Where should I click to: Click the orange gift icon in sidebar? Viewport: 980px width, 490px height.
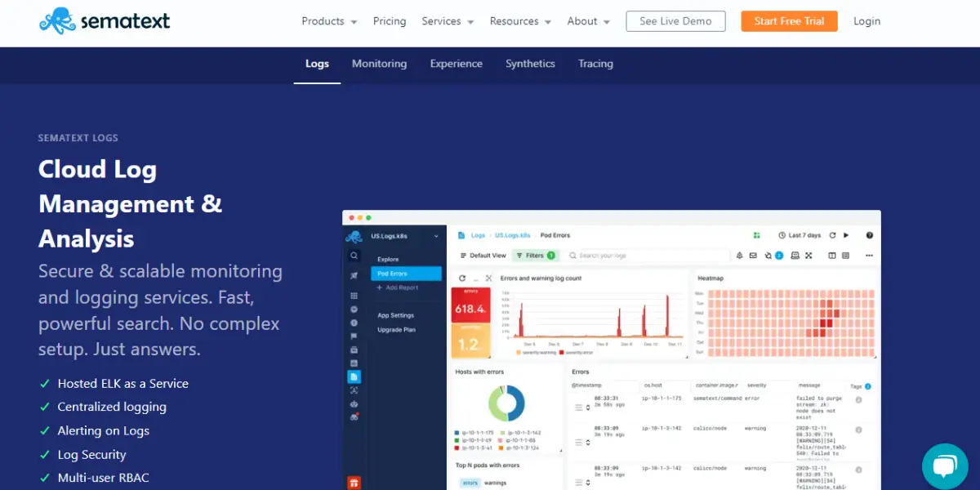[354, 482]
